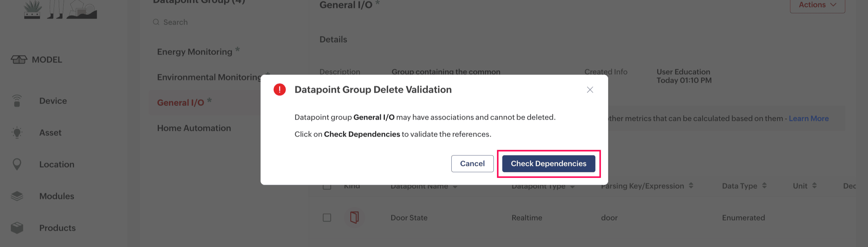Select Energy Monitoring datapoint group
Screen dimensions: 868x247
[194, 52]
